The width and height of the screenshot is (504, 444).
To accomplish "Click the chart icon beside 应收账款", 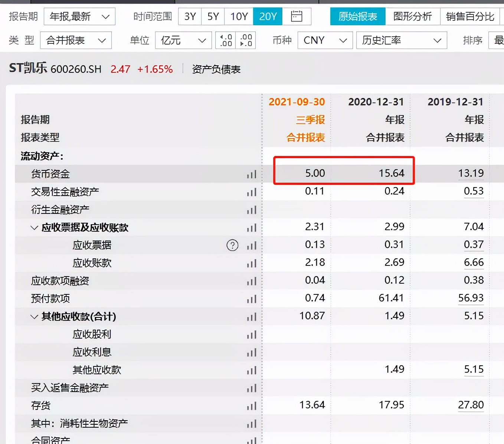I will (x=252, y=263).
